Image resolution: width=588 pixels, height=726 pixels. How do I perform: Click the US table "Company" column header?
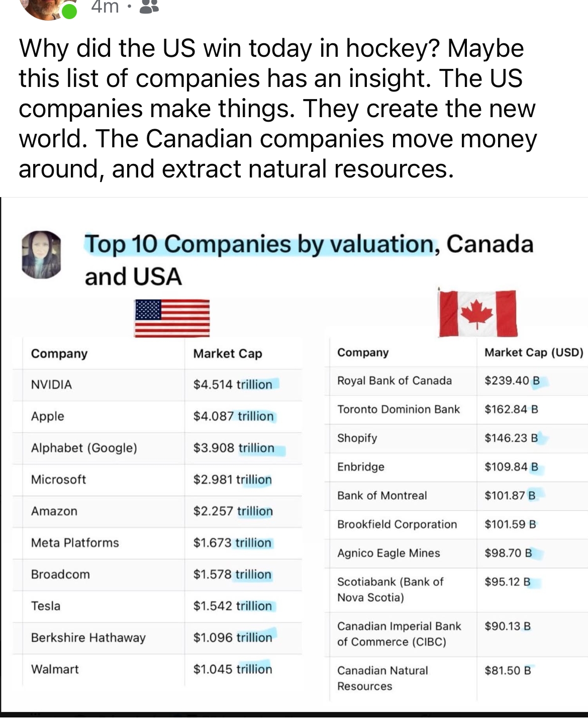pos(59,353)
